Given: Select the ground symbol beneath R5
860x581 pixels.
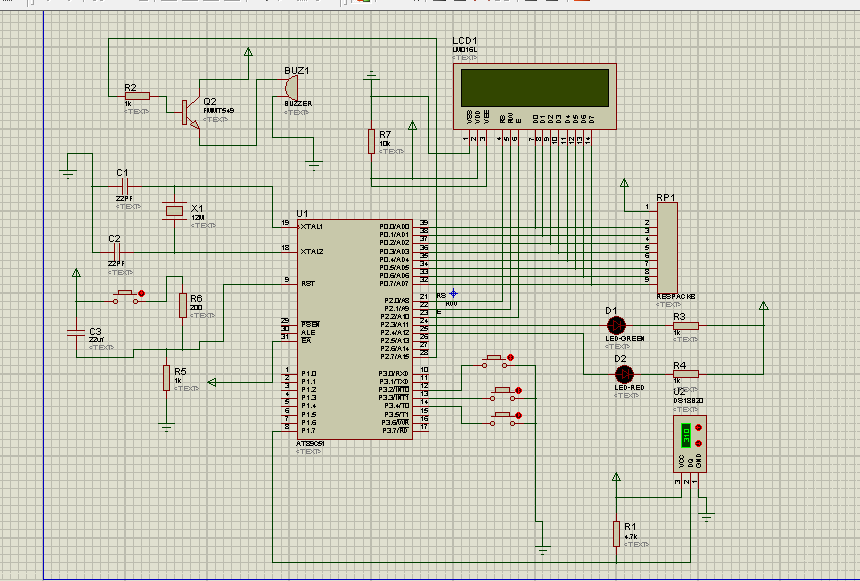Looking at the screenshot, I should point(166,427).
